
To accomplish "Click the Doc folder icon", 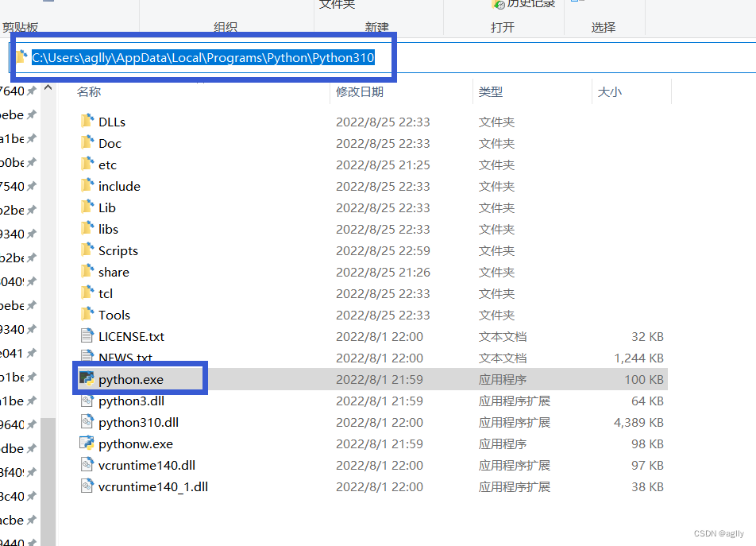I will point(87,142).
